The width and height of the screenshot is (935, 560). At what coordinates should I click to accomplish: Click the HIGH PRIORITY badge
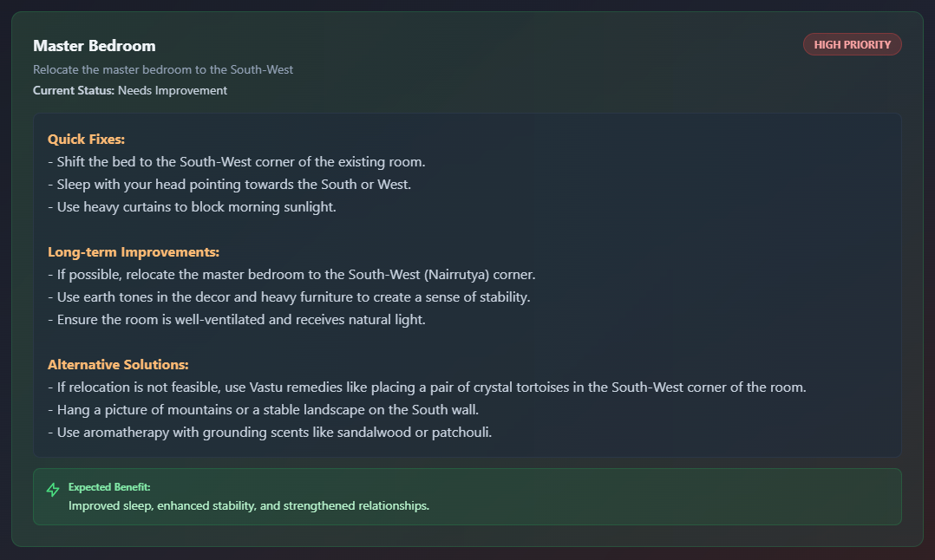[852, 45]
